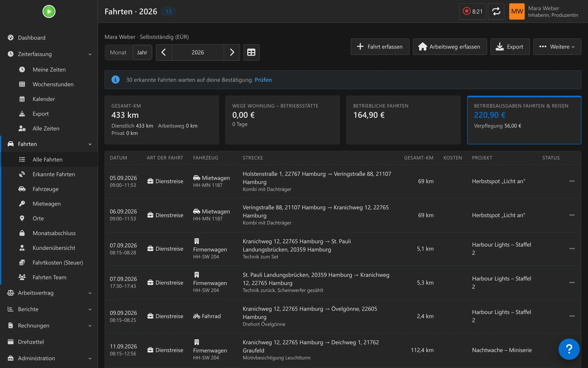This screenshot has height=368, width=588.
Task: Open Erkannte Fahrten in sidebar
Action: point(49,174)
